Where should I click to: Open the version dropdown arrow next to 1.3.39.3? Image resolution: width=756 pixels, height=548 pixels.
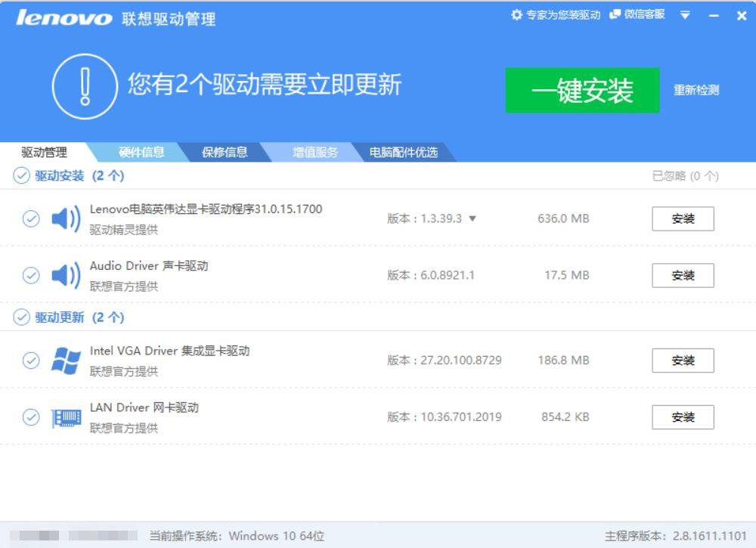[x=472, y=218]
